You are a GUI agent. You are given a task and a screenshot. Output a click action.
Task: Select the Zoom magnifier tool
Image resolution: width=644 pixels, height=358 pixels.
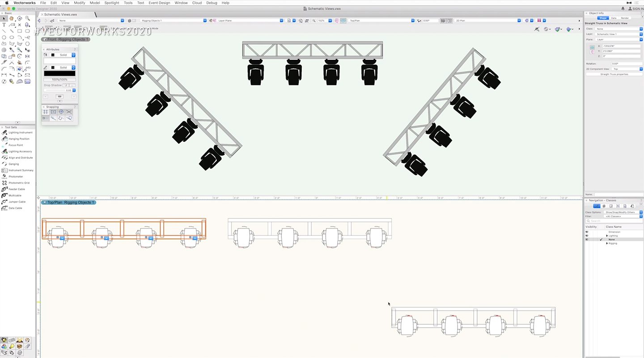27,18
